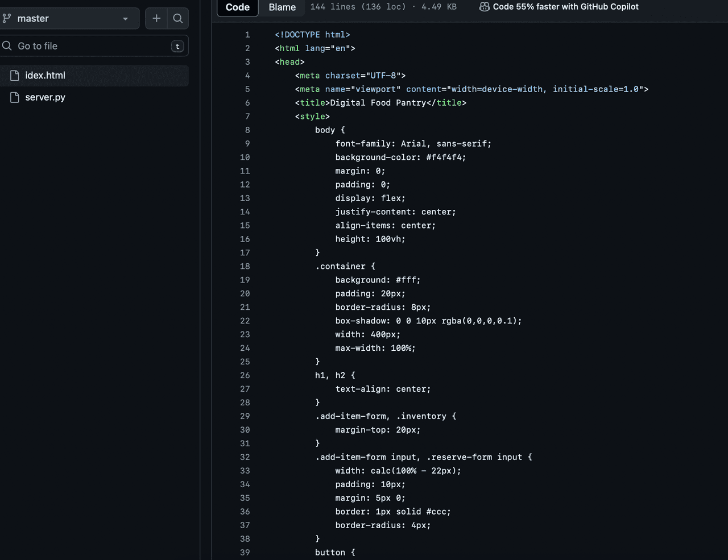The height and width of the screenshot is (560, 728).
Task: Click the caret arrow on the branch selector
Action: [125, 19]
